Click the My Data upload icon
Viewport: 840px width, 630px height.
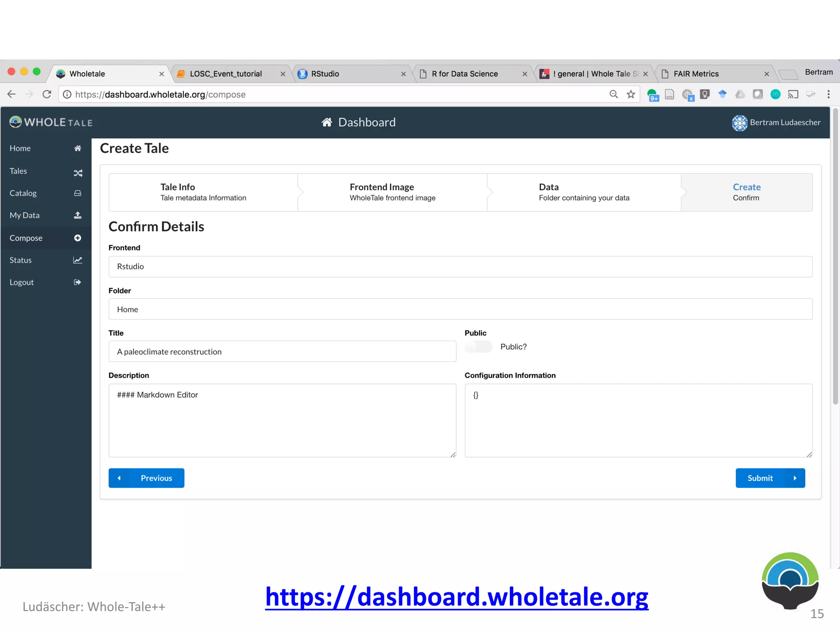78,215
